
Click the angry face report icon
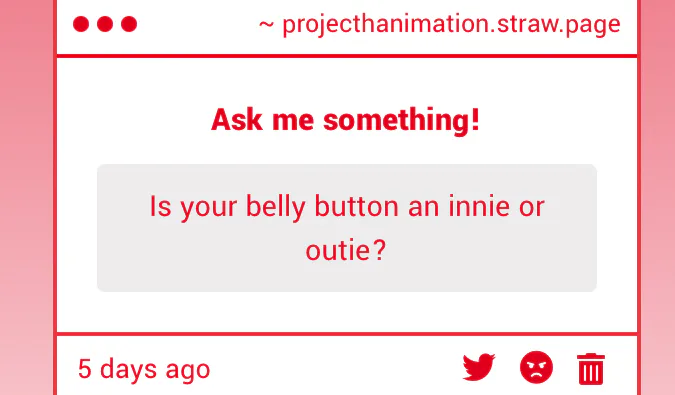[x=536, y=367]
